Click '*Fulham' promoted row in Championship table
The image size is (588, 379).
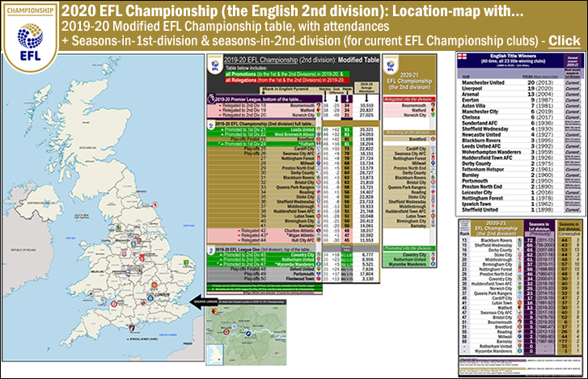(264, 144)
